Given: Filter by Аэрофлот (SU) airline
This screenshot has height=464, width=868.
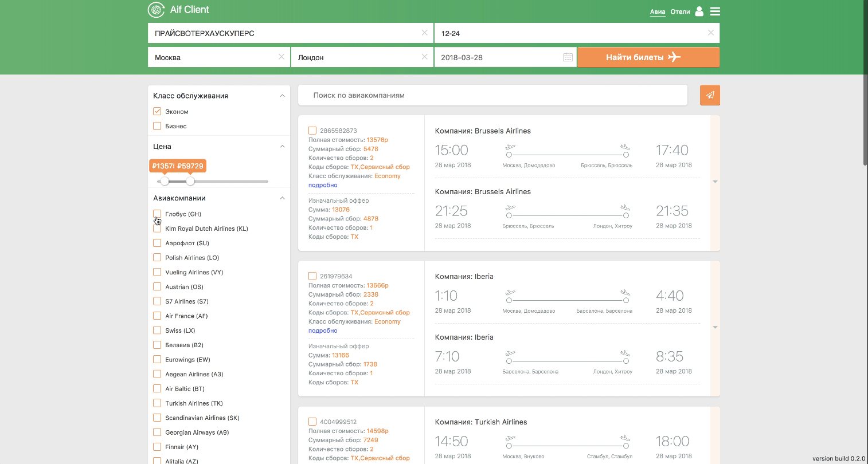Looking at the screenshot, I should coord(157,243).
